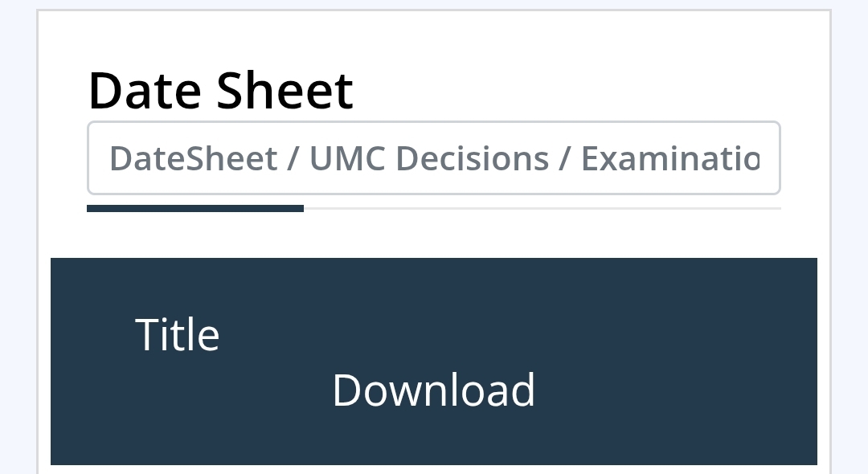The height and width of the screenshot is (474, 868).
Task: Click the "Examinatio" placeholder text in the search box
Action: pyautogui.click(x=669, y=159)
